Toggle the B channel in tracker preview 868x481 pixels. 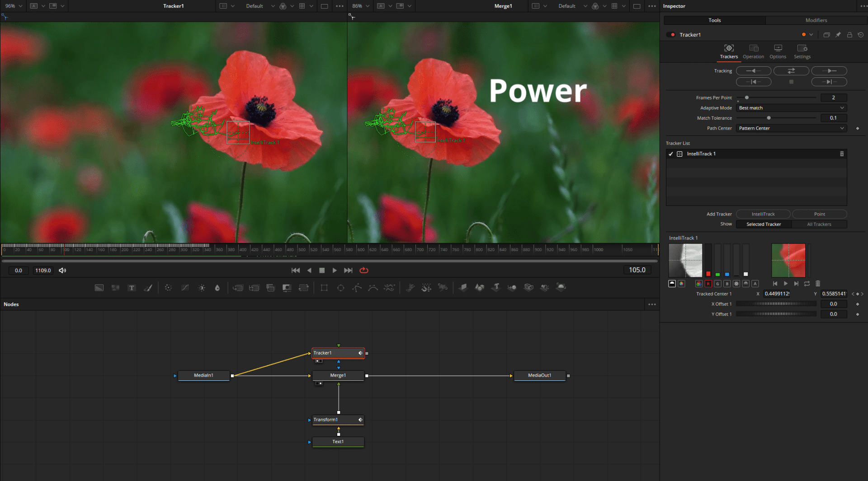pyautogui.click(x=727, y=284)
